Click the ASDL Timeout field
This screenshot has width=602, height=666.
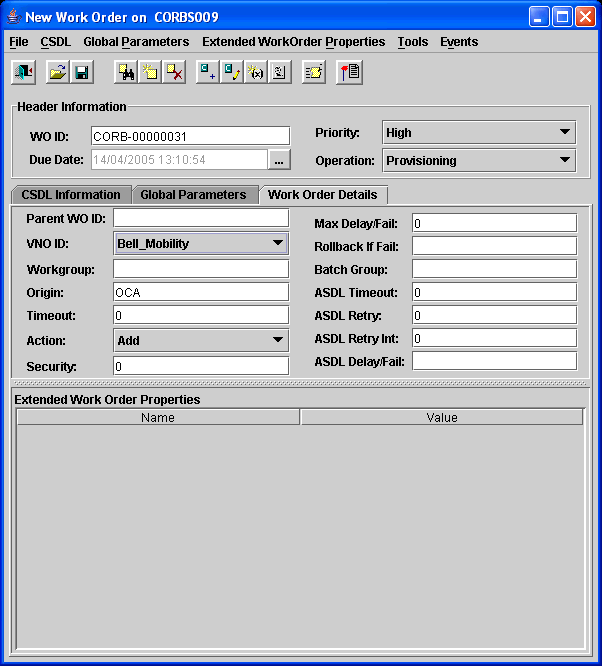495,292
